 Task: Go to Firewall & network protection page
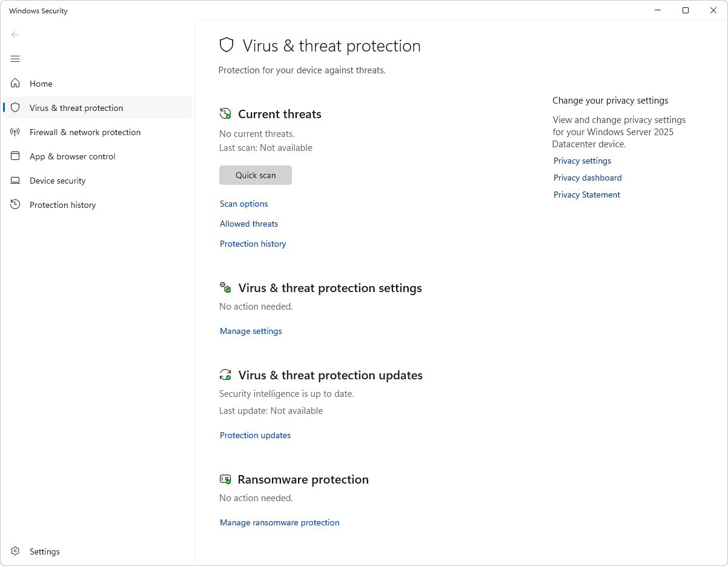(x=85, y=132)
